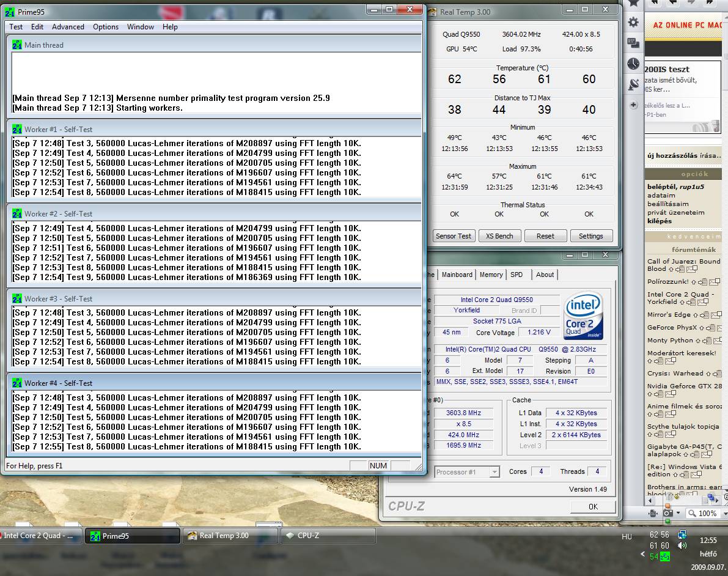Click the Worker #2 Self-Test window icon
Screen dimensions: 728x576
pyautogui.click(x=17, y=213)
